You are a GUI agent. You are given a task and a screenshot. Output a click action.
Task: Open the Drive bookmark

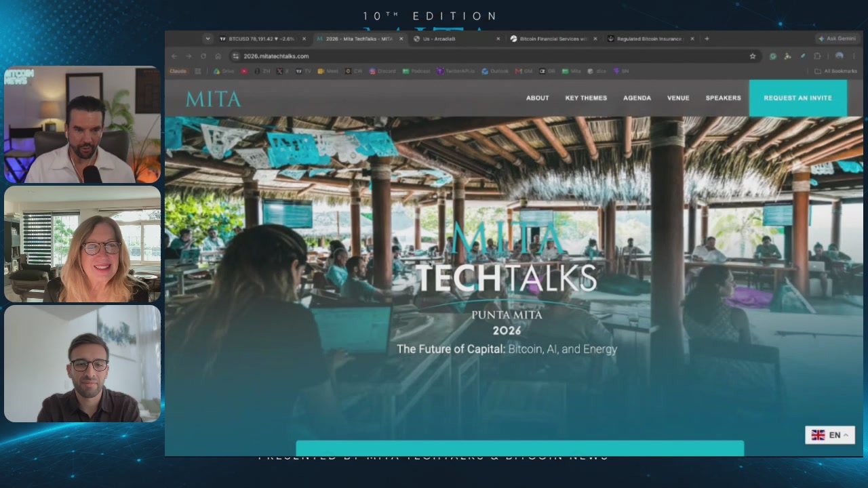(x=224, y=71)
